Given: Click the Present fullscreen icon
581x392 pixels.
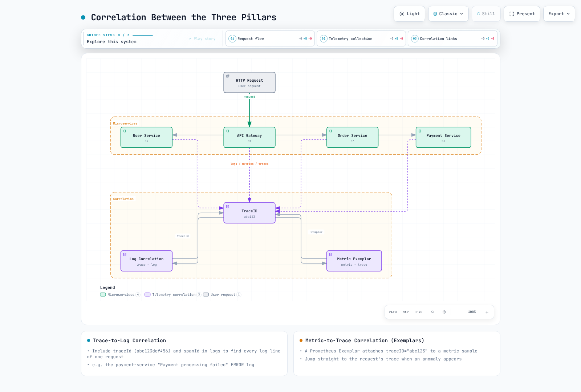Looking at the screenshot, I should 512,14.
